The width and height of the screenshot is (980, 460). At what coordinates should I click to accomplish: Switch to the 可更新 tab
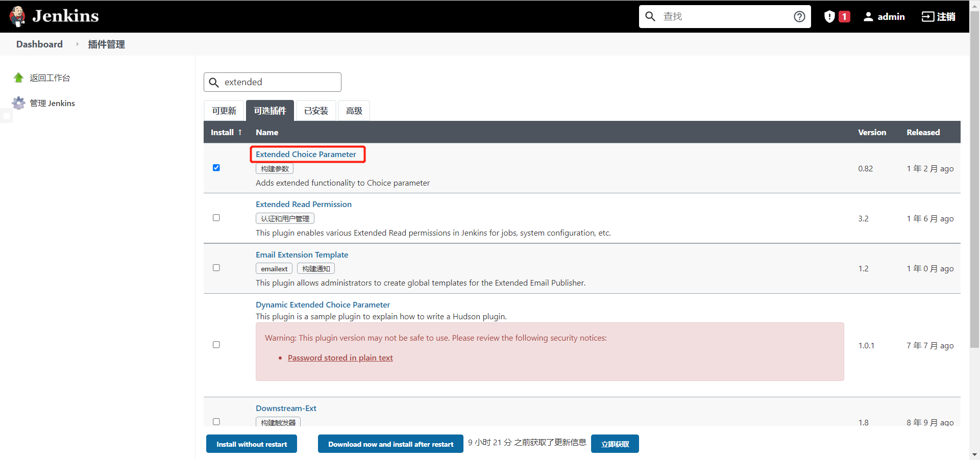(x=224, y=111)
